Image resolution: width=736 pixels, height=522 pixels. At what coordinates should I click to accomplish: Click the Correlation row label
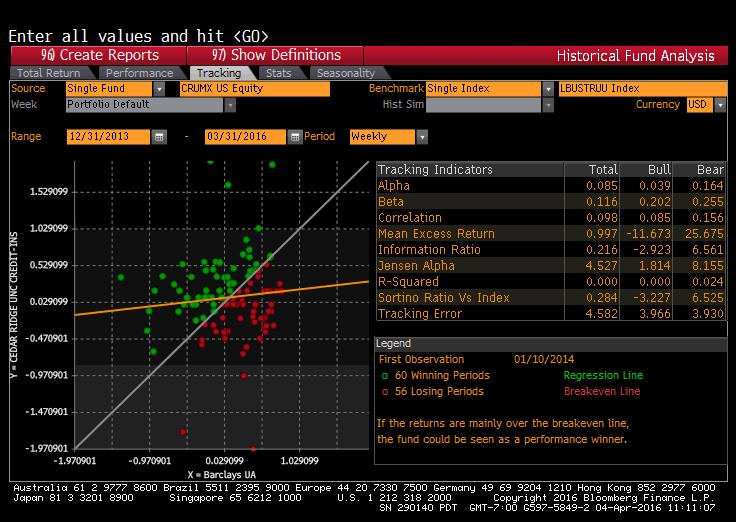tap(410, 218)
